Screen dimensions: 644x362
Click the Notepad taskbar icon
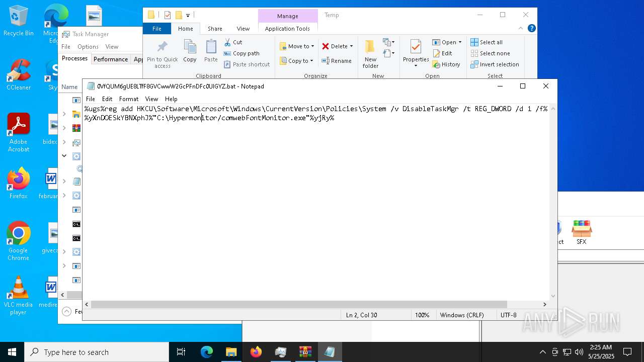[330, 352]
